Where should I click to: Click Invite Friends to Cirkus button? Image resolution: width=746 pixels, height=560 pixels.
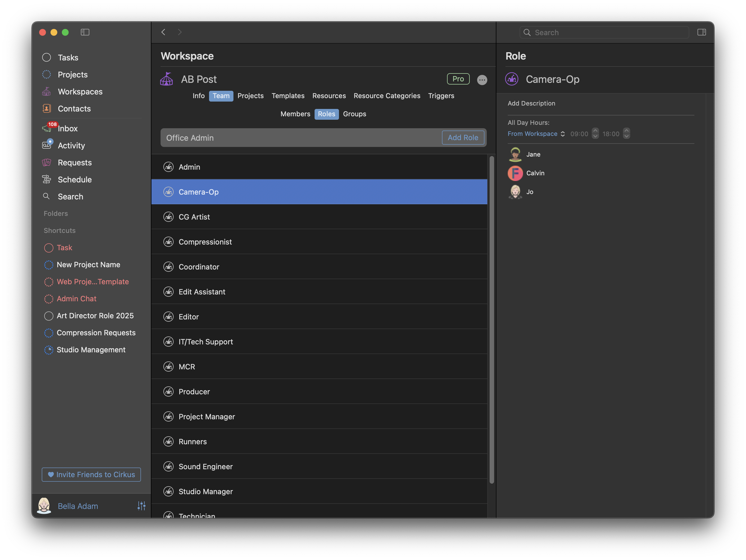tap(91, 474)
